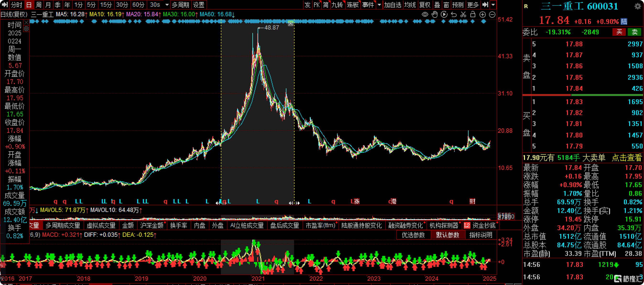Toggle 均线 moving averages
The width and height of the screenshot is (644, 285).
pyautogui.click(x=410, y=5)
